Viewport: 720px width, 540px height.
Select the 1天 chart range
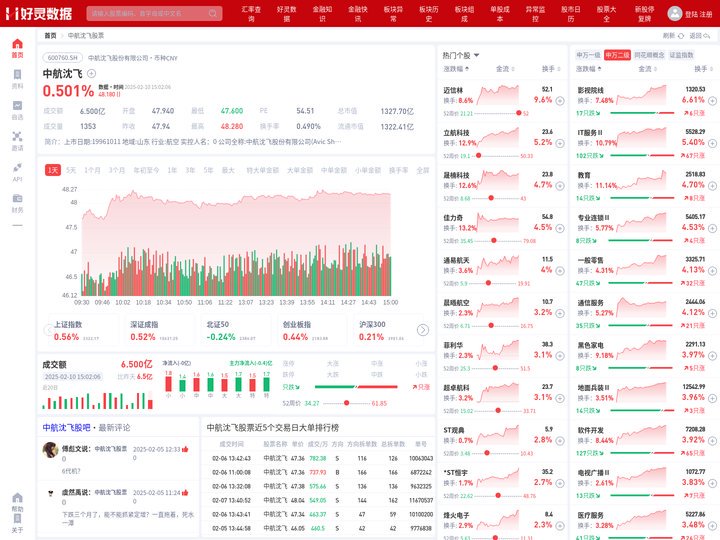53,170
